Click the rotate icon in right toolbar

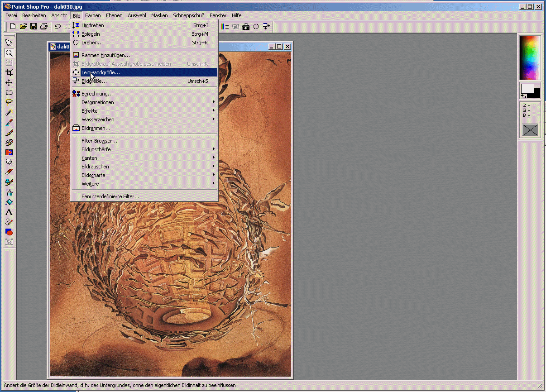(256, 26)
